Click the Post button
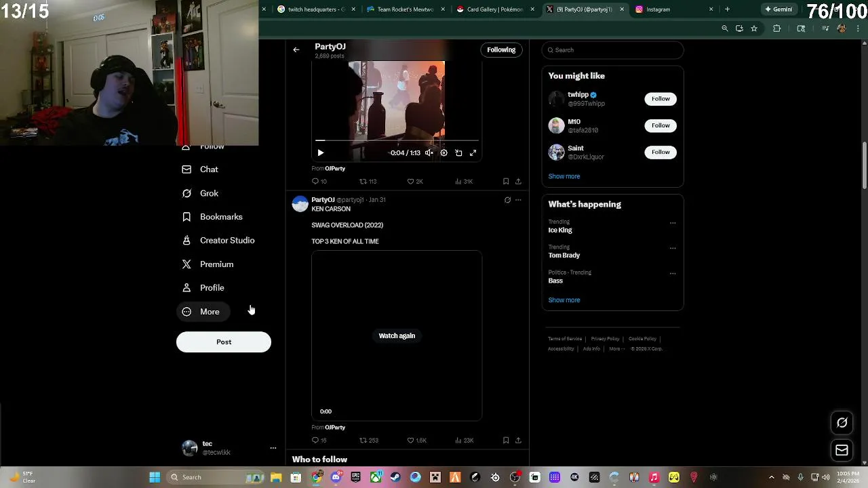The width and height of the screenshot is (868, 488). point(224,342)
